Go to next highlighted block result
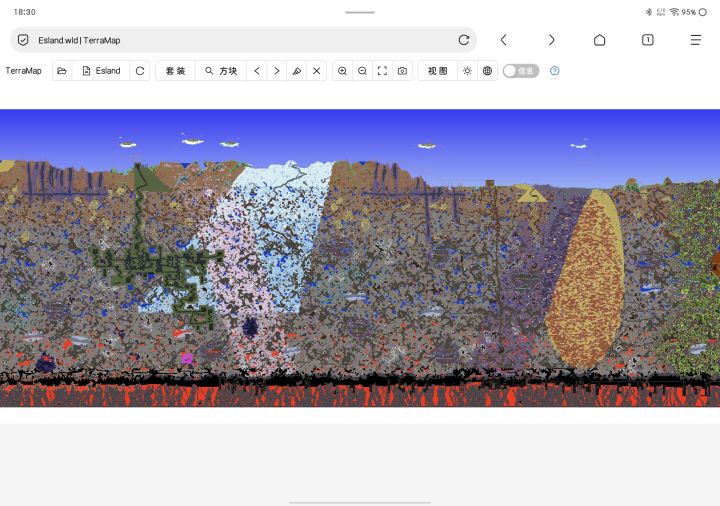720x506 pixels. tap(276, 71)
